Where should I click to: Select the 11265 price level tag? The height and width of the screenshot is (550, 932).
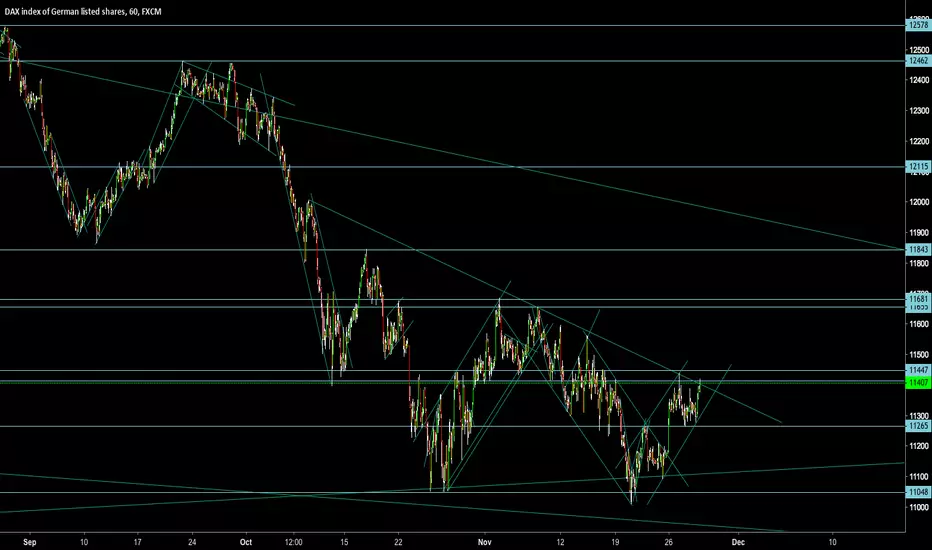(x=918, y=426)
